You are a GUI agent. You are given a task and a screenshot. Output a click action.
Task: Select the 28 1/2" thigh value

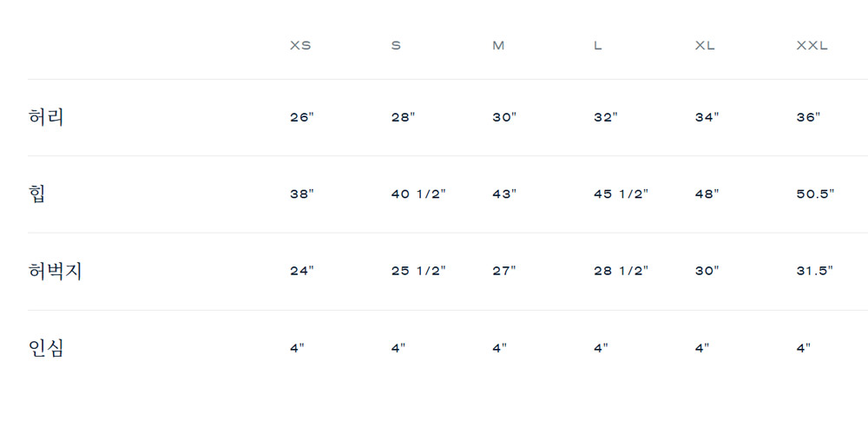point(621,271)
